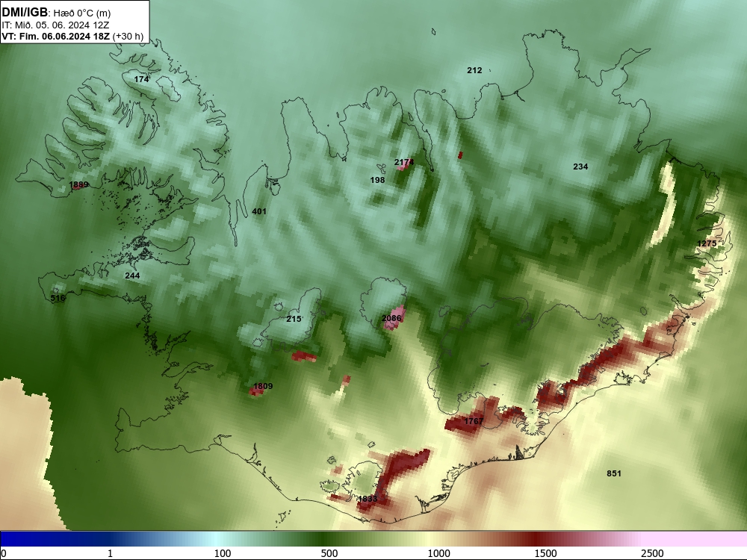Click the 174 value in the Westfjords
747x560 pixels.
click(x=141, y=79)
